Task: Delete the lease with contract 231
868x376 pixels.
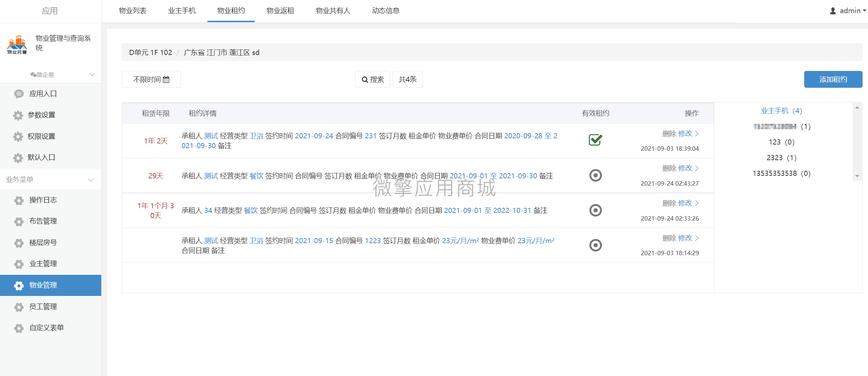Action: (669, 134)
